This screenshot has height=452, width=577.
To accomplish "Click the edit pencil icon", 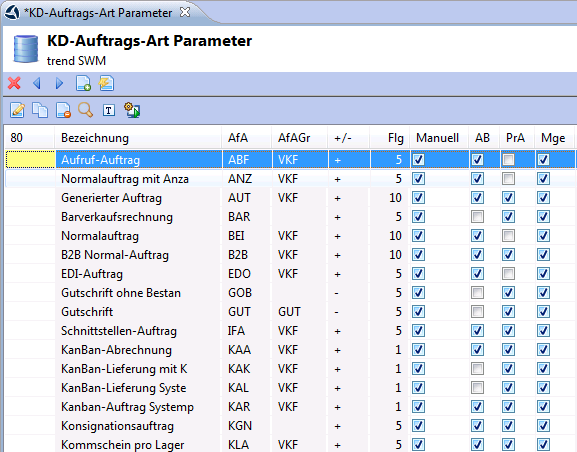I will [x=17, y=110].
